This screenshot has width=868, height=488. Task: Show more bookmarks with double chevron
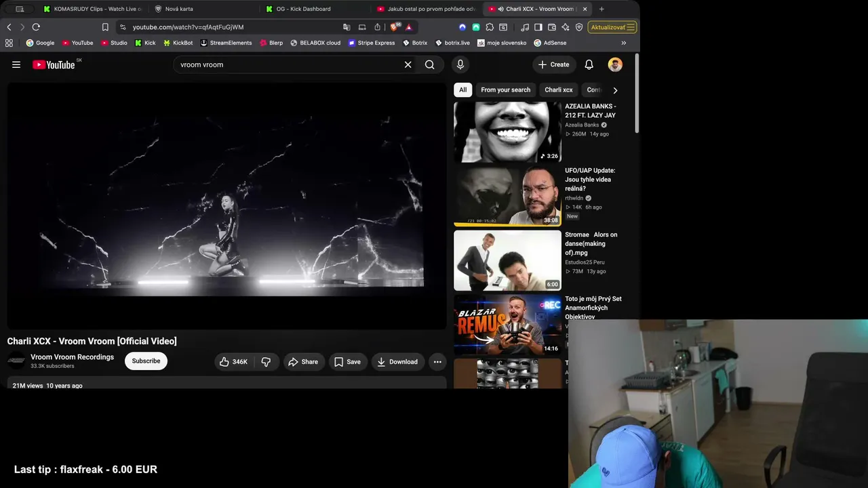623,43
